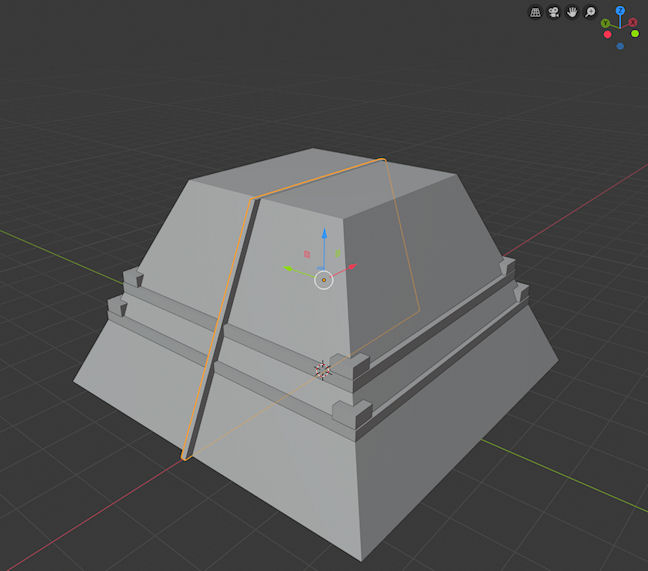Click the green arrow of the move gizmo
Screen dimensions: 648x571
(289, 268)
